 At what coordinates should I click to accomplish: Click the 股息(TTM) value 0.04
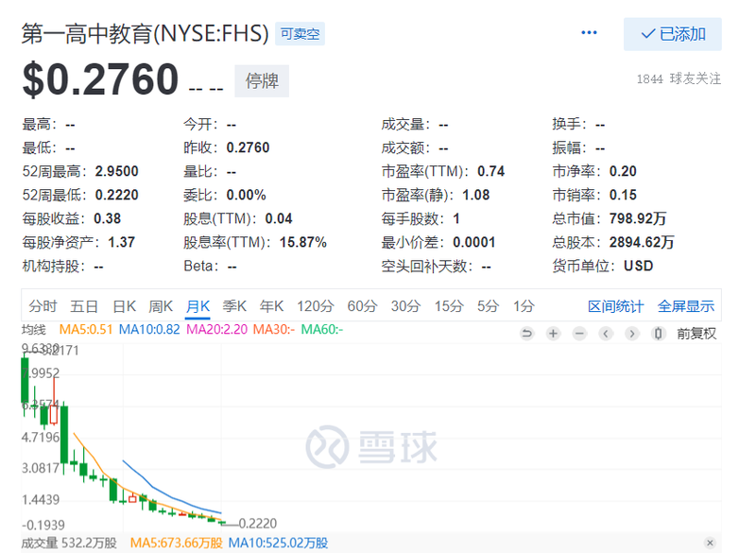pyautogui.click(x=279, y=219)
